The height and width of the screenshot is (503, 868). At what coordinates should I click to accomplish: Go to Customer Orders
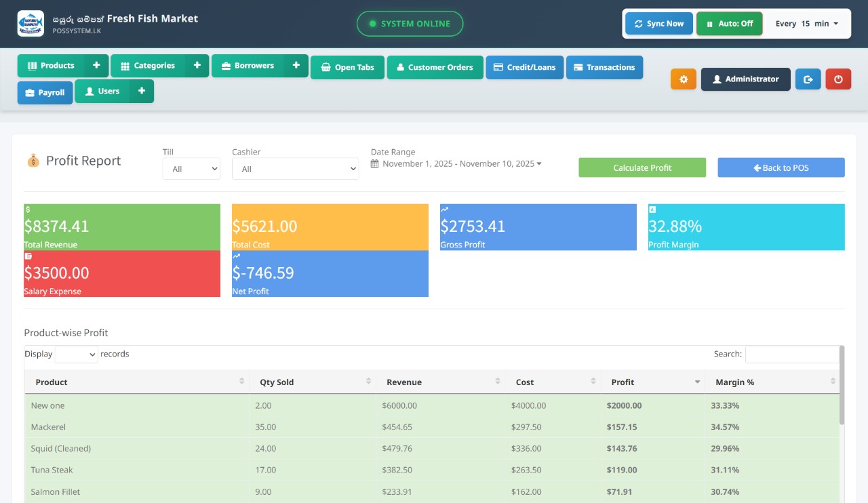point(435,68)
